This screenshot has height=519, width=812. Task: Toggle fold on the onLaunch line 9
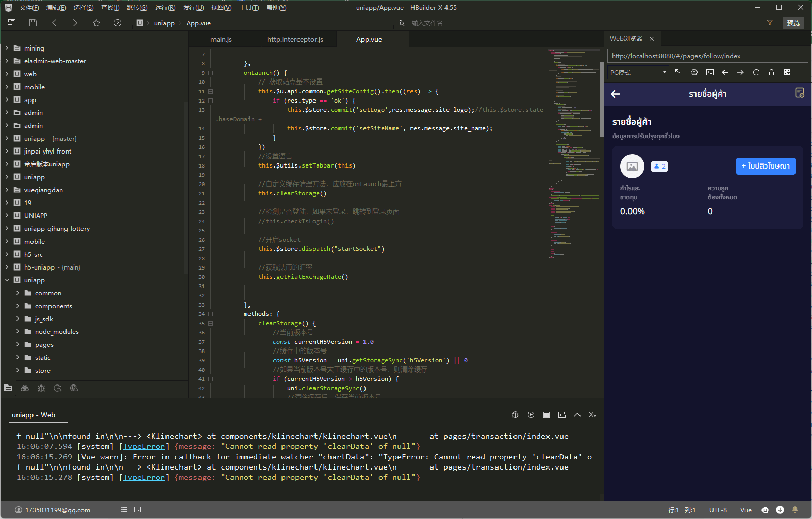point(210,73)
